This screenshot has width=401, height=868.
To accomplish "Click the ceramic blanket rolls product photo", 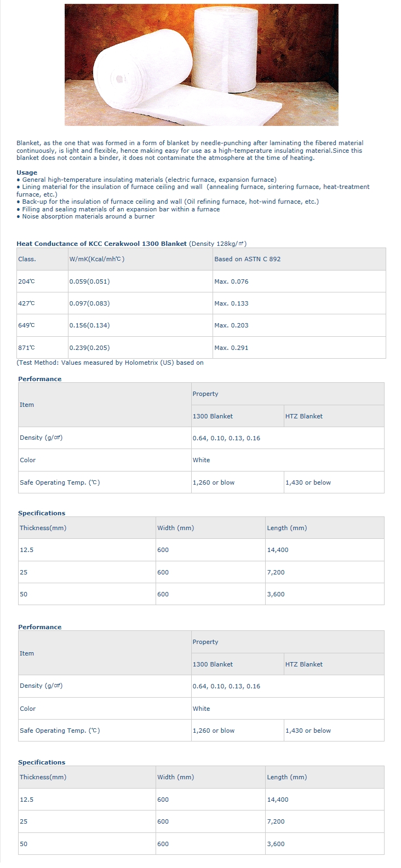I will click(x=201, y=65).
